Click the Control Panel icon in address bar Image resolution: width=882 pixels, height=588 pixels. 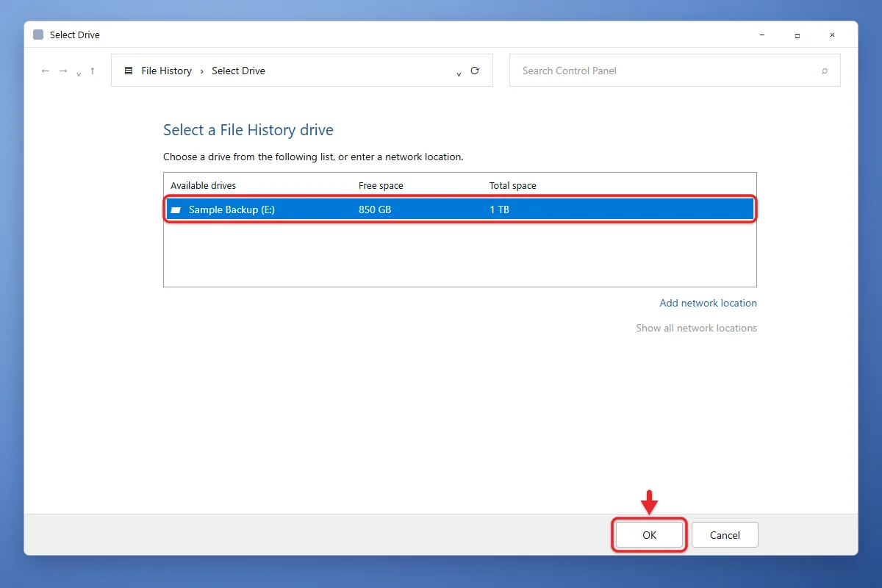coord(129,71)
